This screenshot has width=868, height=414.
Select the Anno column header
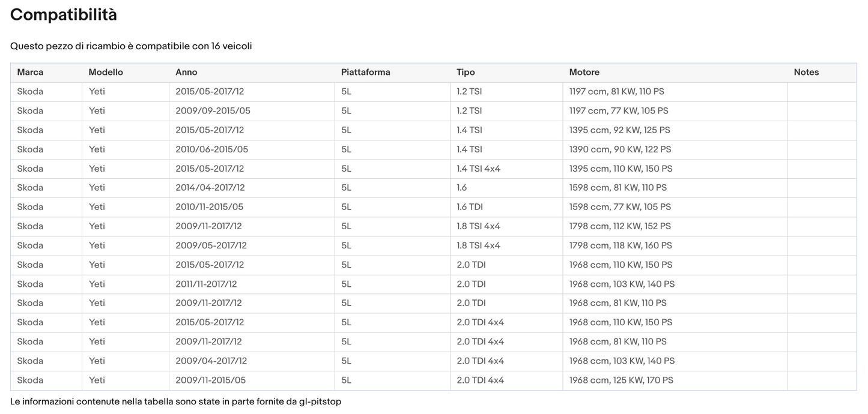click(186, 73)
